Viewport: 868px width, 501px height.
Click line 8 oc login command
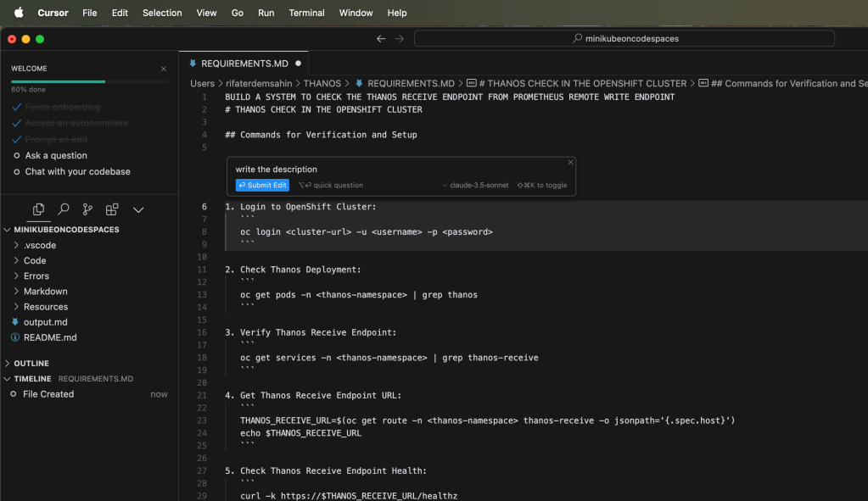(367, 232)
